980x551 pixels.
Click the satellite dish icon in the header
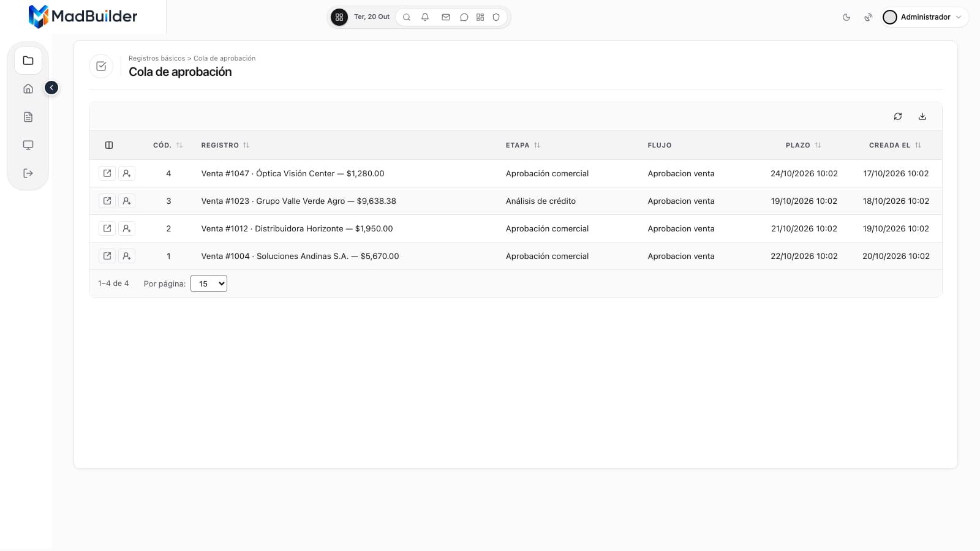[869, 17]
